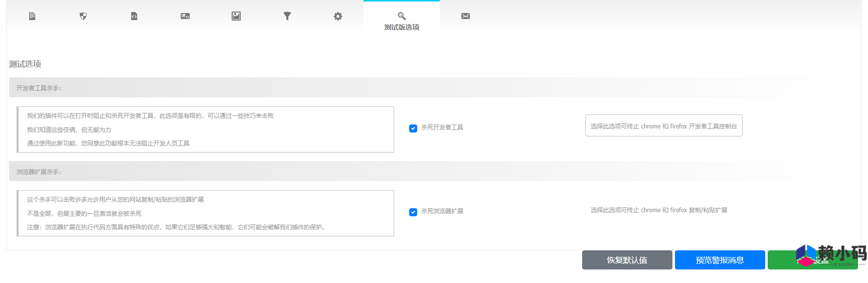
Task: Click the 杀死开发者工具 label
Action: click(442, 127)
